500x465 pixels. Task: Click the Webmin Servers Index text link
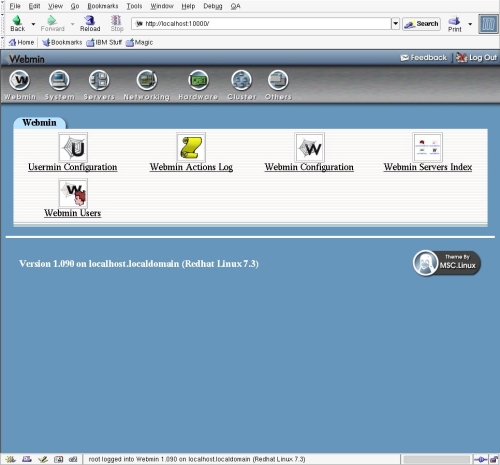(x=428, y=167)
